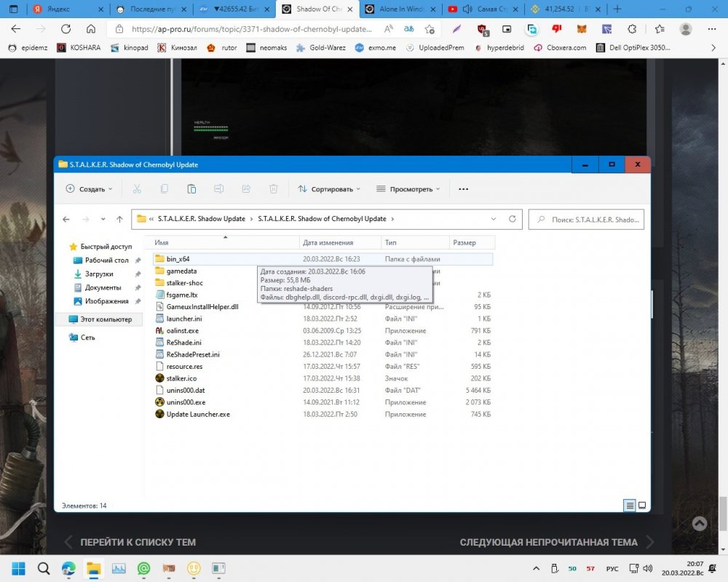Click the Delete trash icon in toolbar
728x582 pixels.
274,189
